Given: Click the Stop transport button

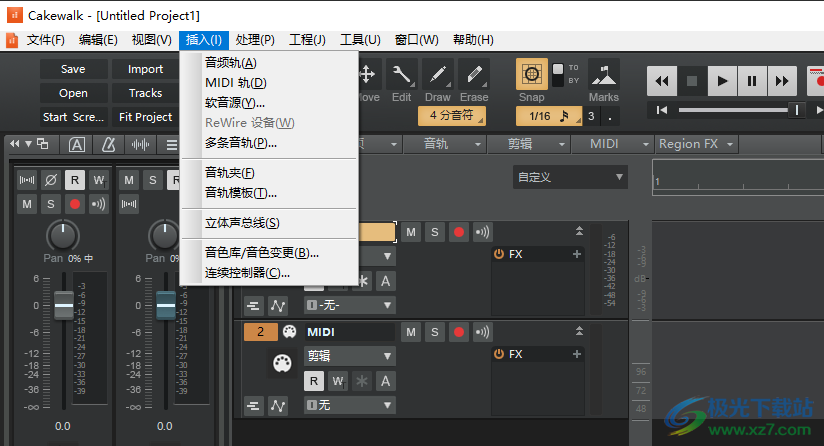Looking at the screenshot, I should tap(692, 81).
